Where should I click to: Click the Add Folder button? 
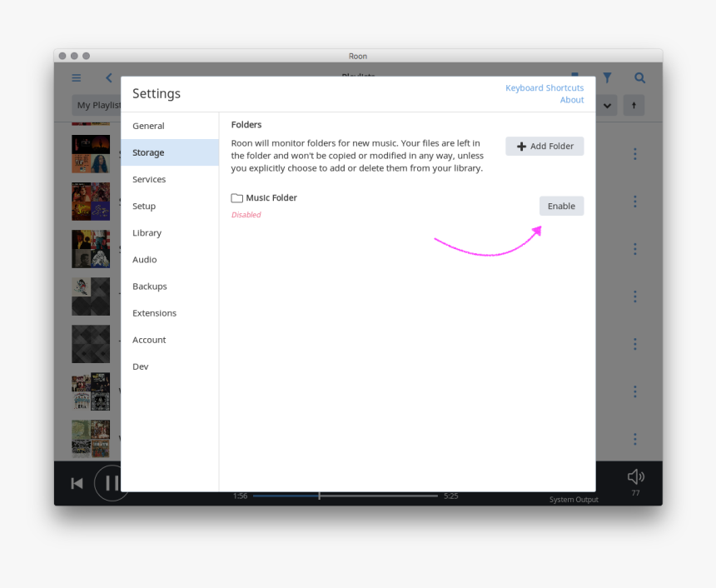pos(544,147)
